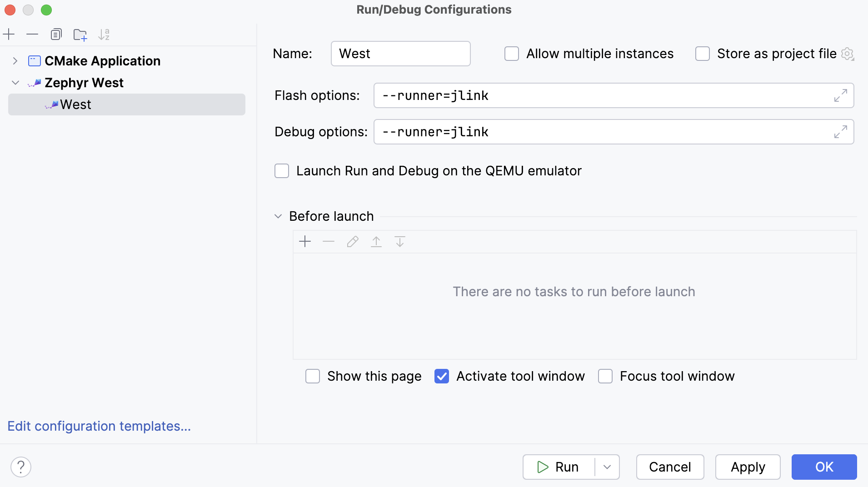Expand the Debug options editor
868x487 pixels.
[841, 132]
